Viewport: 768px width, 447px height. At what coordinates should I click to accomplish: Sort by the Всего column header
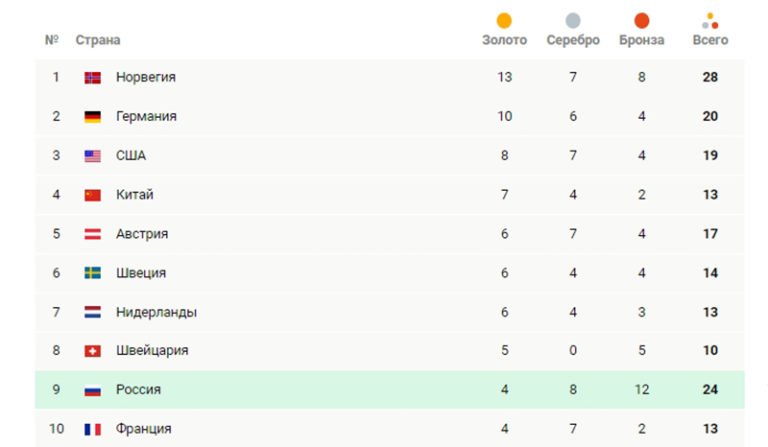pyautogui.click(x=710, y=40)
